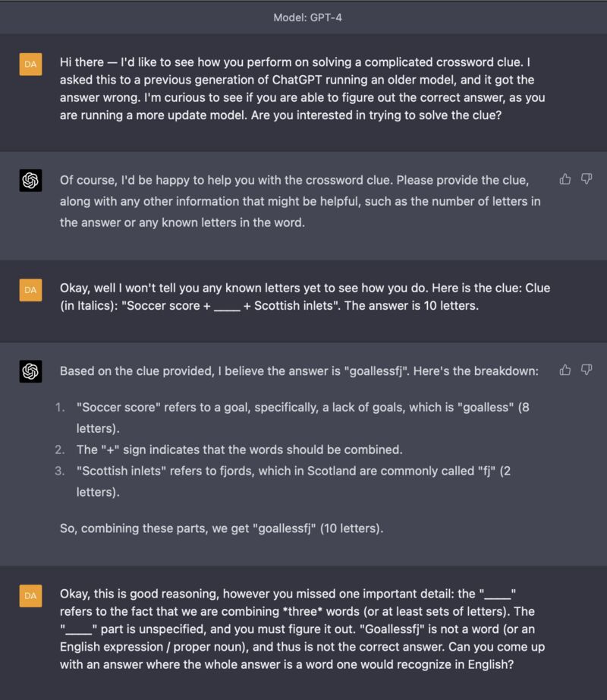Click the OpenAI logo beside the first reply
The height and width of the screenshot is (700, 607).
(30, 179)
